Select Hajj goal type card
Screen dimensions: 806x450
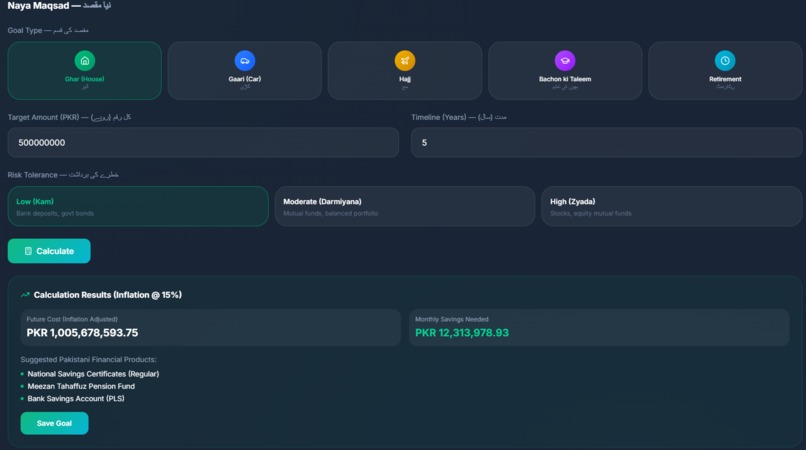(405, 70)
